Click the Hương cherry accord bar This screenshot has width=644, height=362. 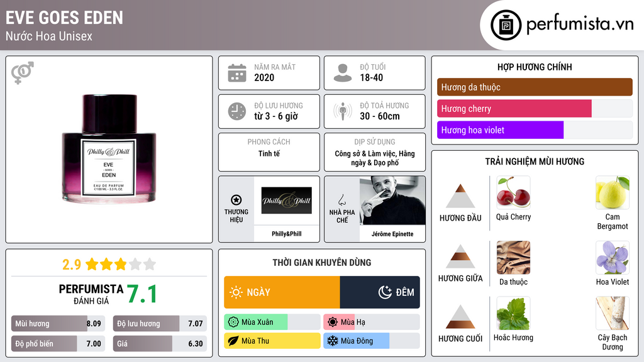coord(535,109)
